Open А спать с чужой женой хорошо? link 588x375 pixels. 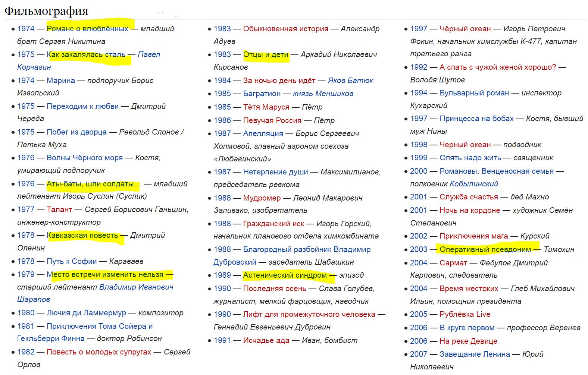(498, 67)
